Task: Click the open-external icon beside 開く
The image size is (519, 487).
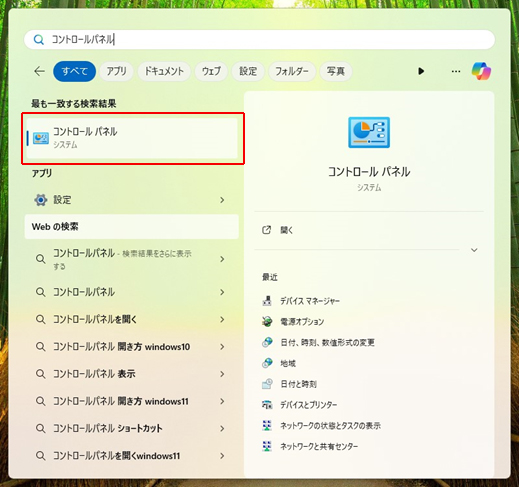Action: point(266,230)
